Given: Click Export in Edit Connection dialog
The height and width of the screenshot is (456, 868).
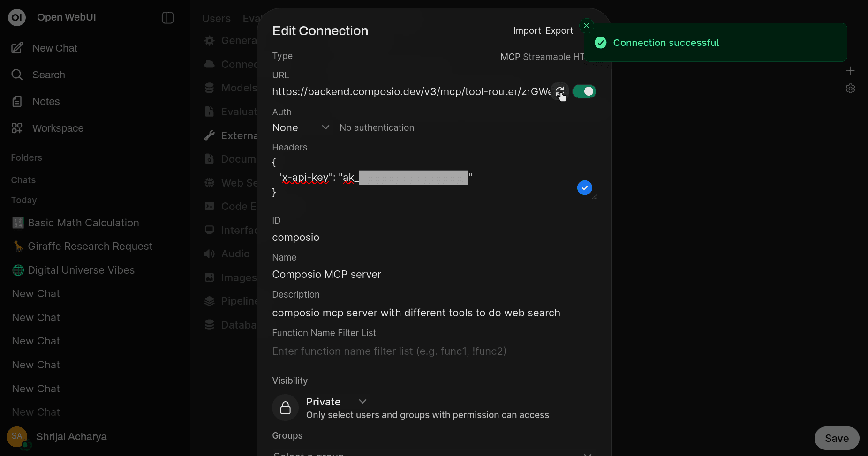Looking at the screenshot, I should point(559,31).
